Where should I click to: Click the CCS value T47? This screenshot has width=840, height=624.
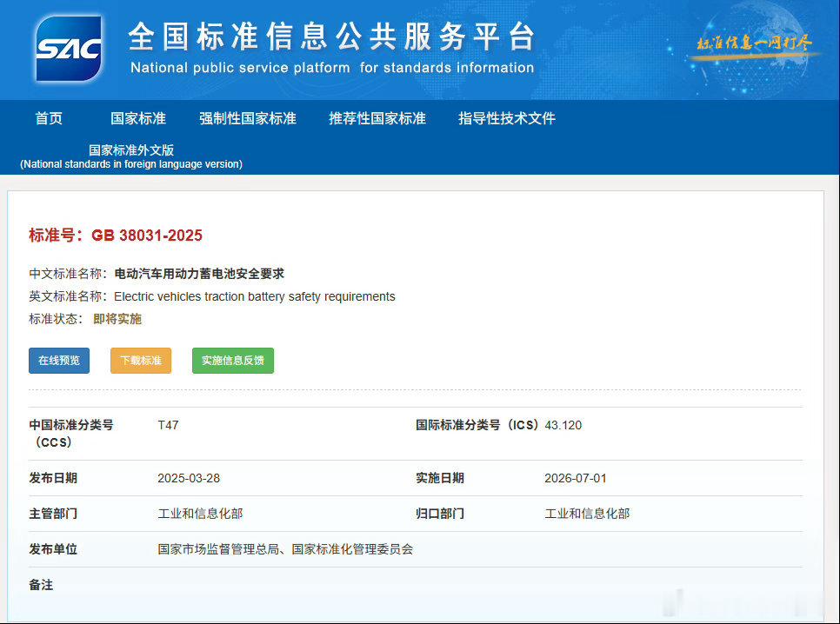tap(168, 425)
